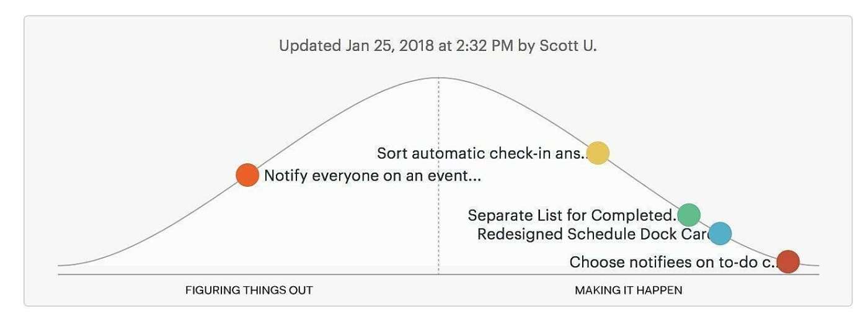
Task: Open "Notify everyone on an event..." label
Action: tap(372, 176)
